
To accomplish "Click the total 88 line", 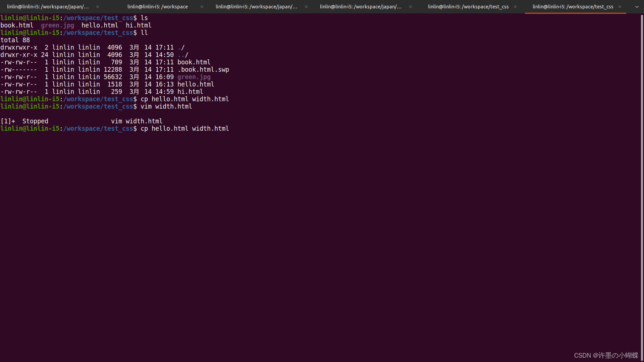I will tap(15, 40).
